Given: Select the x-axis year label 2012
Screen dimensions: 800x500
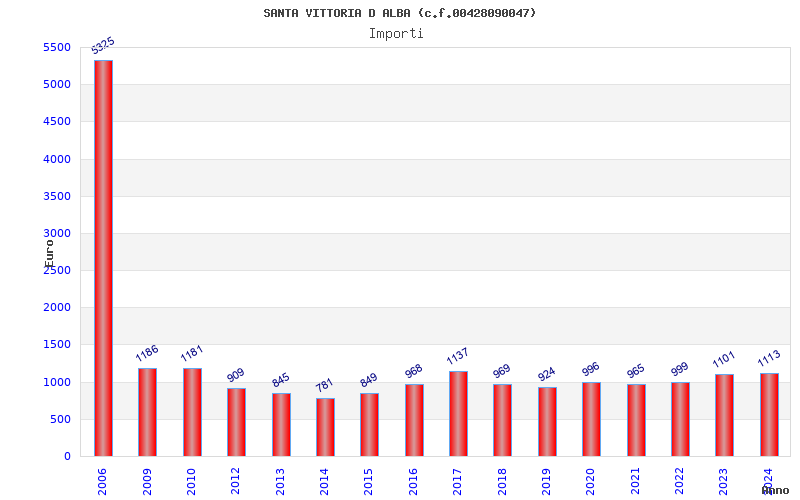Looking at the screenshot, I should (236, 482).
